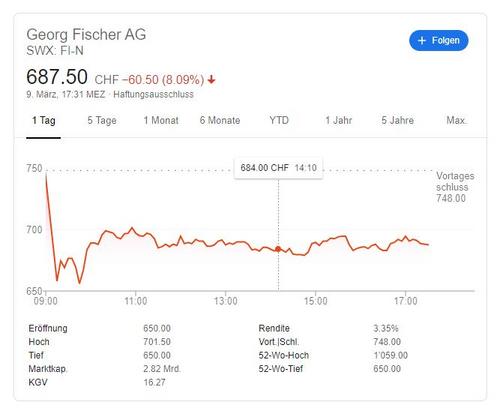Click the 684.00 CHF 14:10 tooltip
Screen dimensions: 503x411
click(x=279, y=168)
